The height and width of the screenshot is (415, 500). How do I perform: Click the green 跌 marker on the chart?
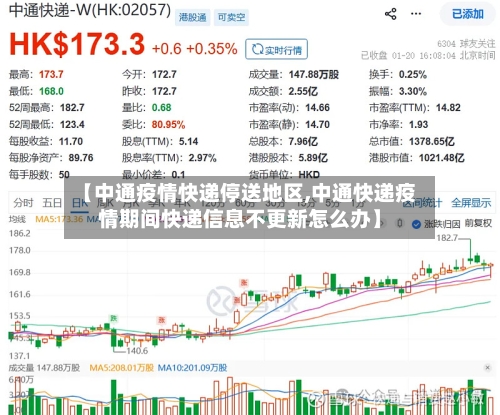click(114, 318)
